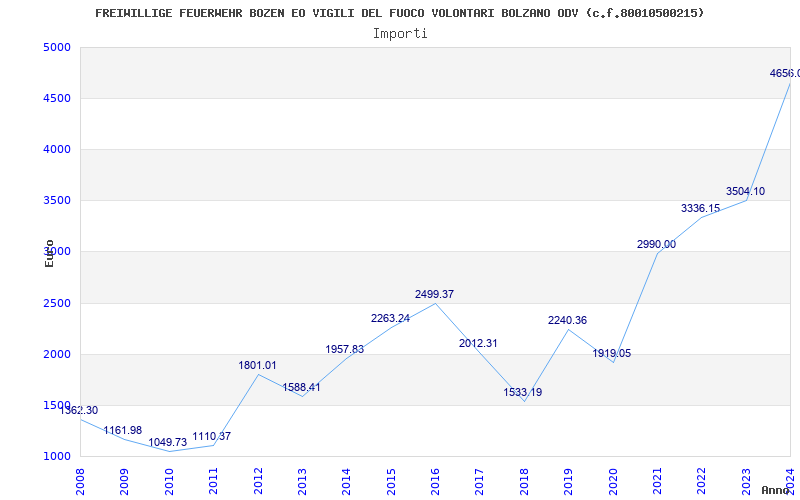Click data label 1110.37
The height and width of the screenshot is (500, 800).
[x=212, y=437]
